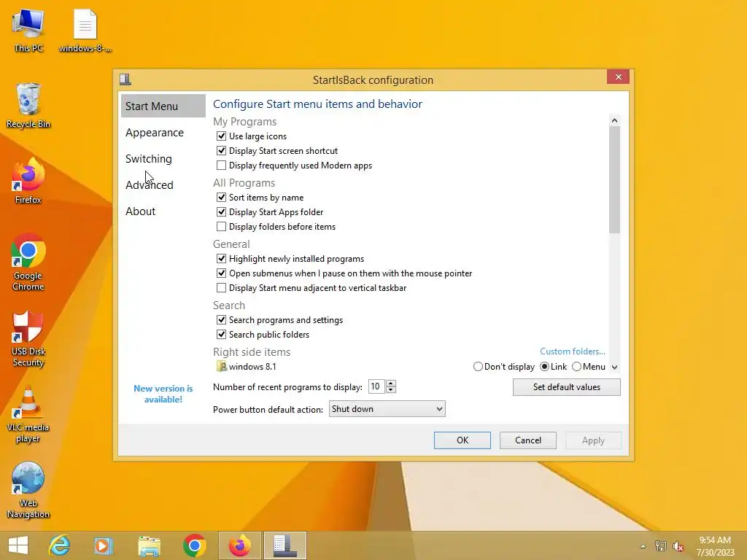Uncheck Use large icons
Image resolution: width=747 pixels, height=560 pixels.
[x=221, y=136]
